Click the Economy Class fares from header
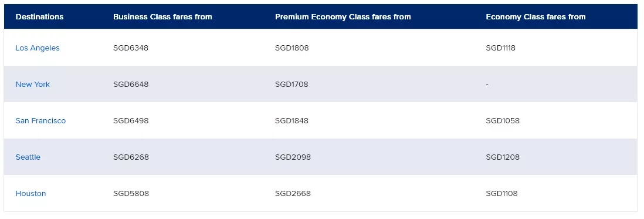The height and width of the screenshot is (219, 644). click(x=535, y=17)
